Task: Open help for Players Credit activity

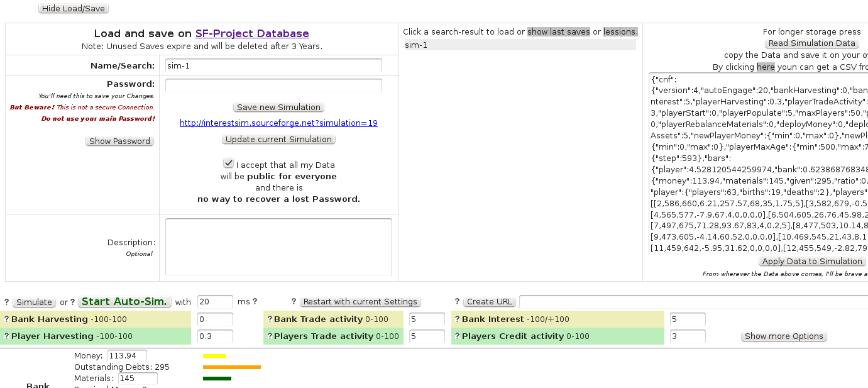Action: coord(458,336)
